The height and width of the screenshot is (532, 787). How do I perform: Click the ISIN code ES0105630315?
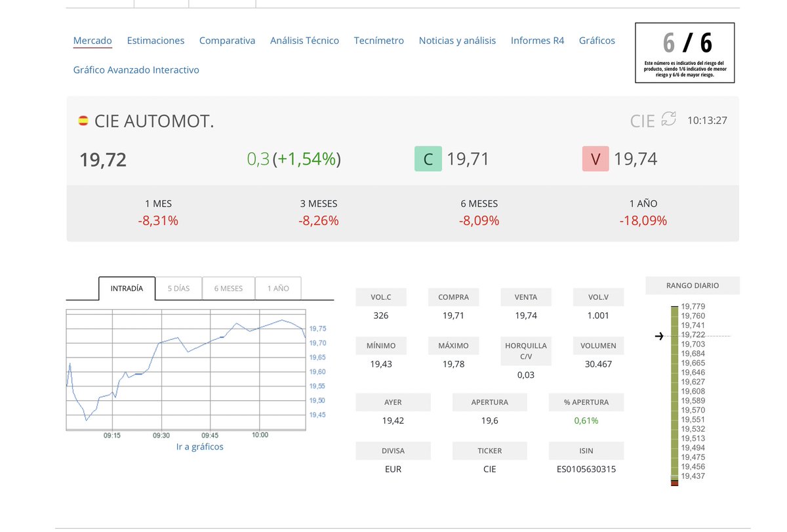tap(586, 469)
